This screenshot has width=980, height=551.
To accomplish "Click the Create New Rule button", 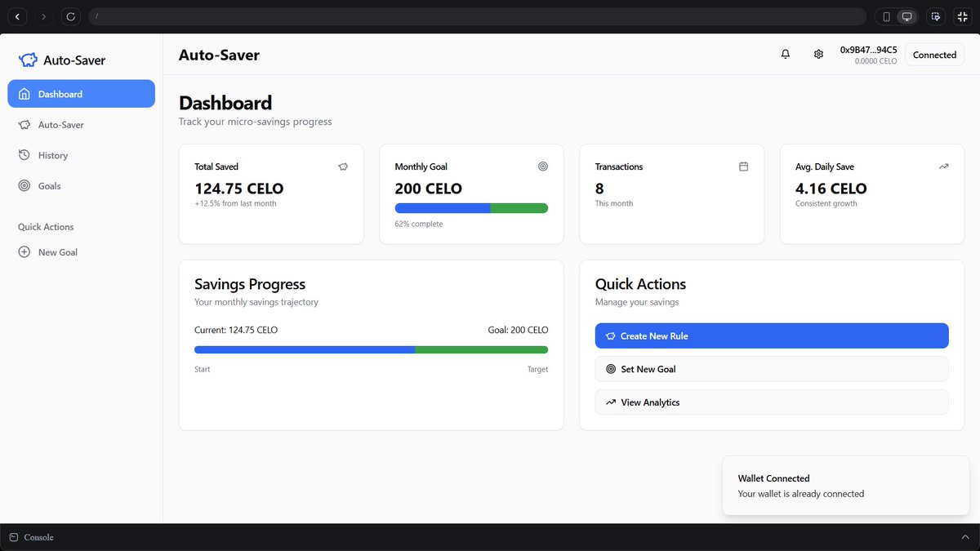I will click(x=772, y=335).
